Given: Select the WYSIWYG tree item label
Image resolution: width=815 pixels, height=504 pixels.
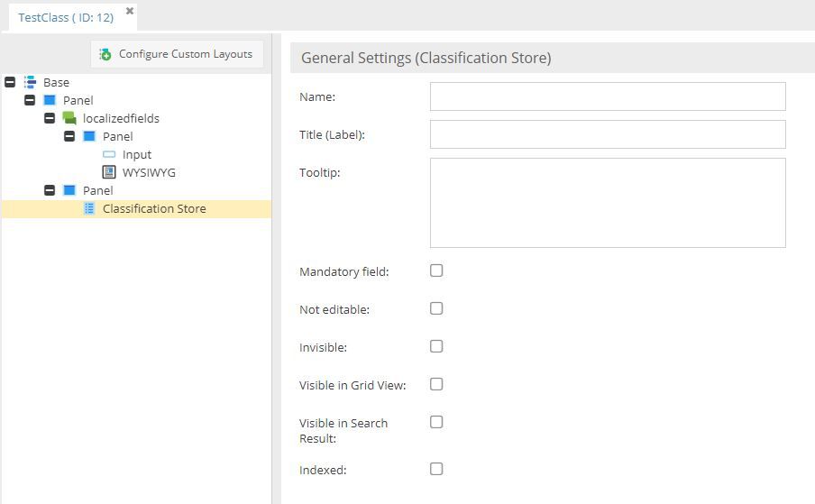Looking at the screenshot, I should click(149, 172).
